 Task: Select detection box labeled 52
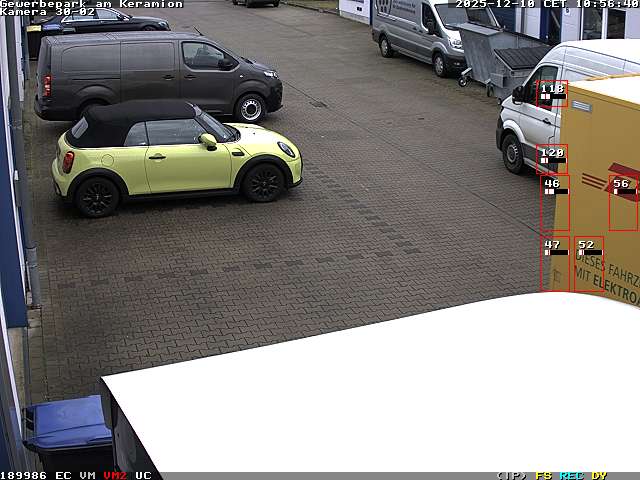click(x=588, y=264)
